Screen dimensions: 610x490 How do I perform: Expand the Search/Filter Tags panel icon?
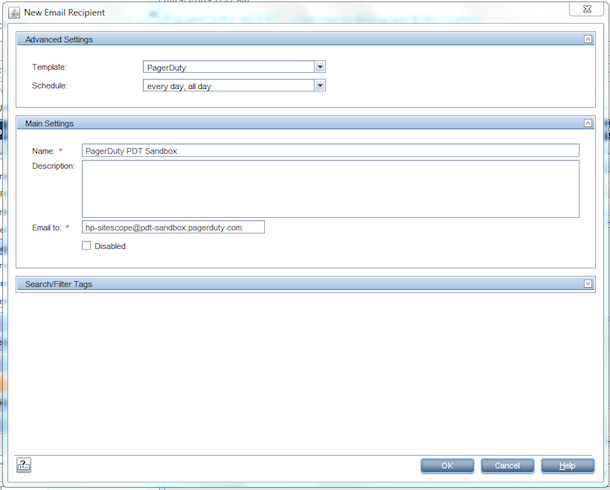click(x=588, y=284)
